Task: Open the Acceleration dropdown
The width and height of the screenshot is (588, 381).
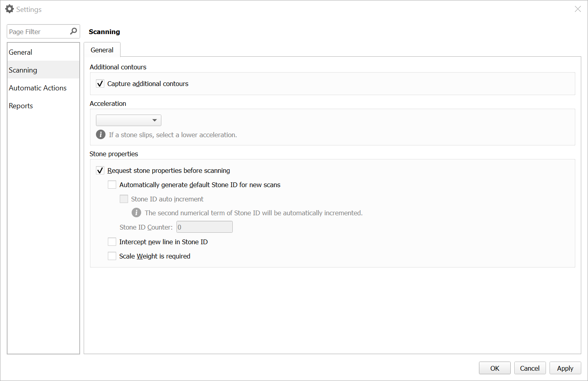Action: point(155,120)
